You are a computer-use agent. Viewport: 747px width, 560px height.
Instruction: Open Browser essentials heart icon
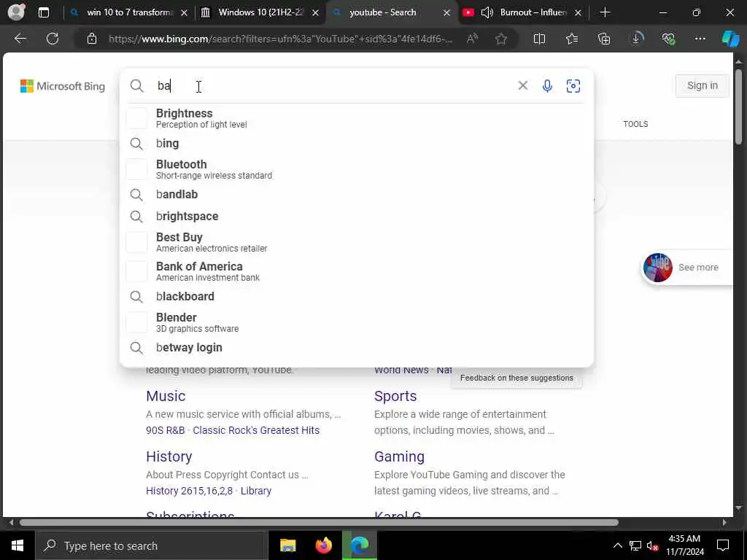click(x=668, y=39)
